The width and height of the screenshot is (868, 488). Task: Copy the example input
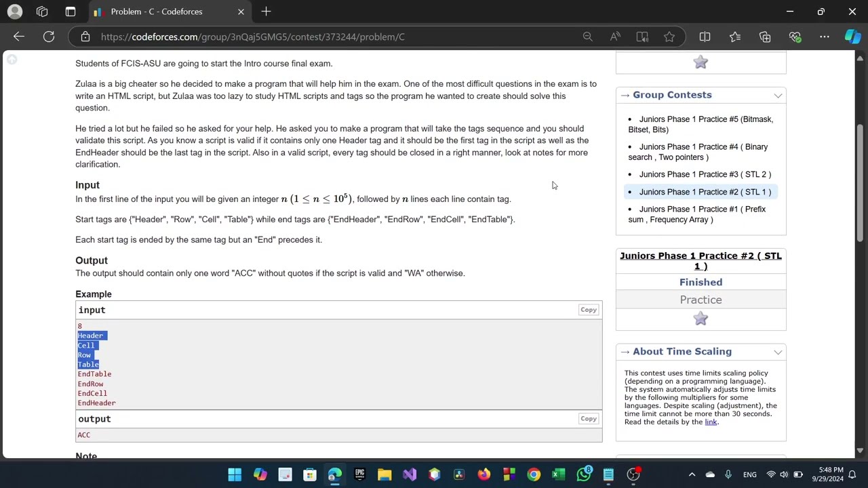[588, 310]
